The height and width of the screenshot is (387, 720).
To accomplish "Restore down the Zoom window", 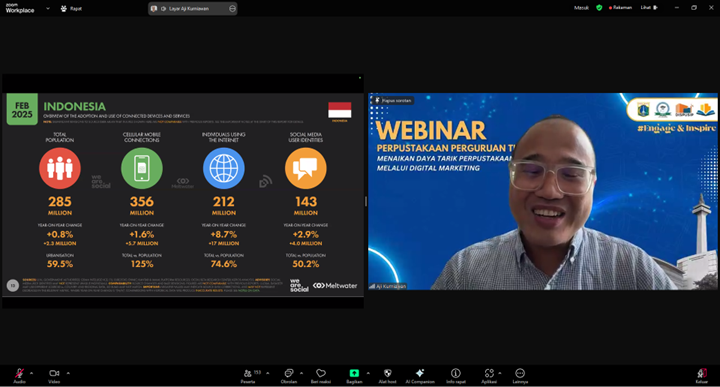I will [694, 7].
